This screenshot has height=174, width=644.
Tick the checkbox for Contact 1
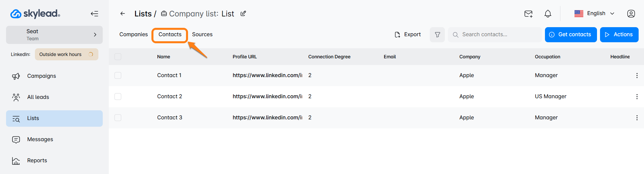[118, 76]
